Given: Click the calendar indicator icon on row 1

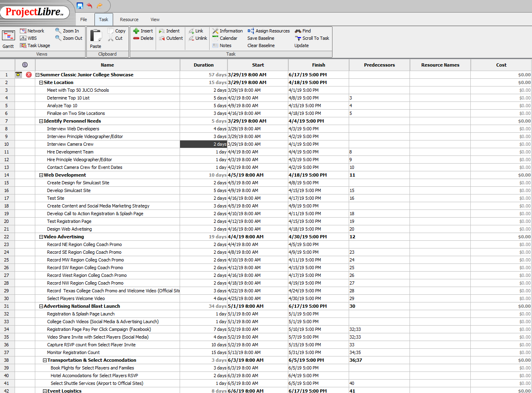Looking at the screenshot, I should (x=19, y=75).
